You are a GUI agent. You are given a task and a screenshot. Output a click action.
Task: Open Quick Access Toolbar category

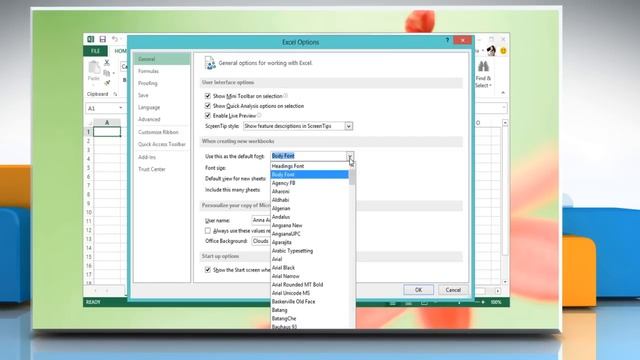tap(162, 144)
